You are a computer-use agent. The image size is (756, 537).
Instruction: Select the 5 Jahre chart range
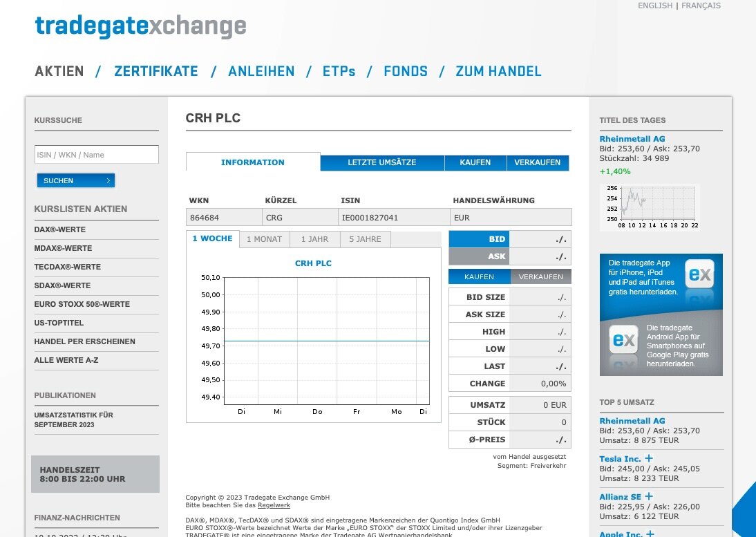tap(365, 239)
